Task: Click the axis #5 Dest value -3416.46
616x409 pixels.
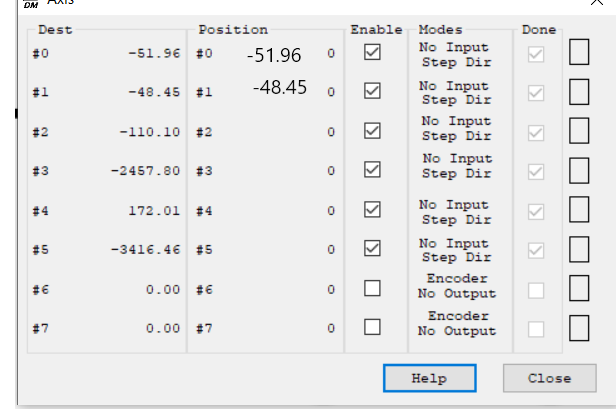Action: (145, 249)
